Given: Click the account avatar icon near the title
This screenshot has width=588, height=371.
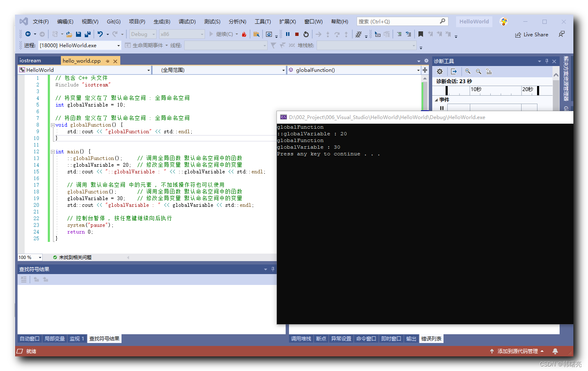Looking at the screenshot, I should pos(504,21).
